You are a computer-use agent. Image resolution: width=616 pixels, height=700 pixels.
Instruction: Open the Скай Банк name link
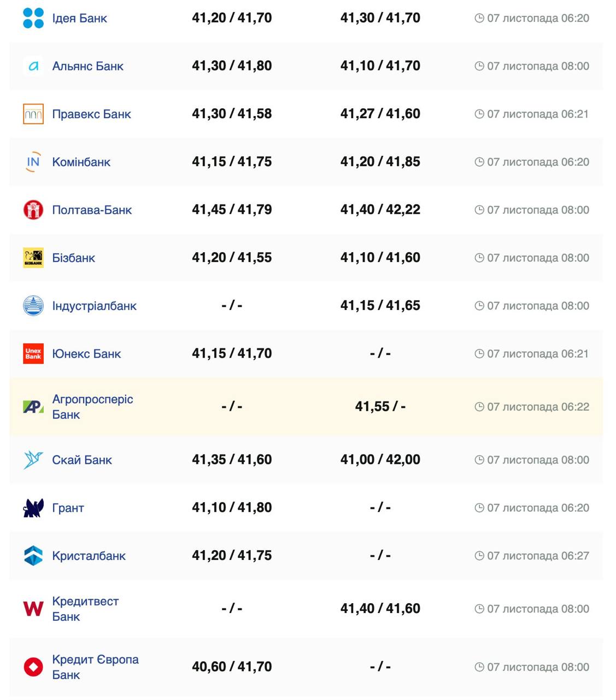pyautogui.click(x=82, y=460)
